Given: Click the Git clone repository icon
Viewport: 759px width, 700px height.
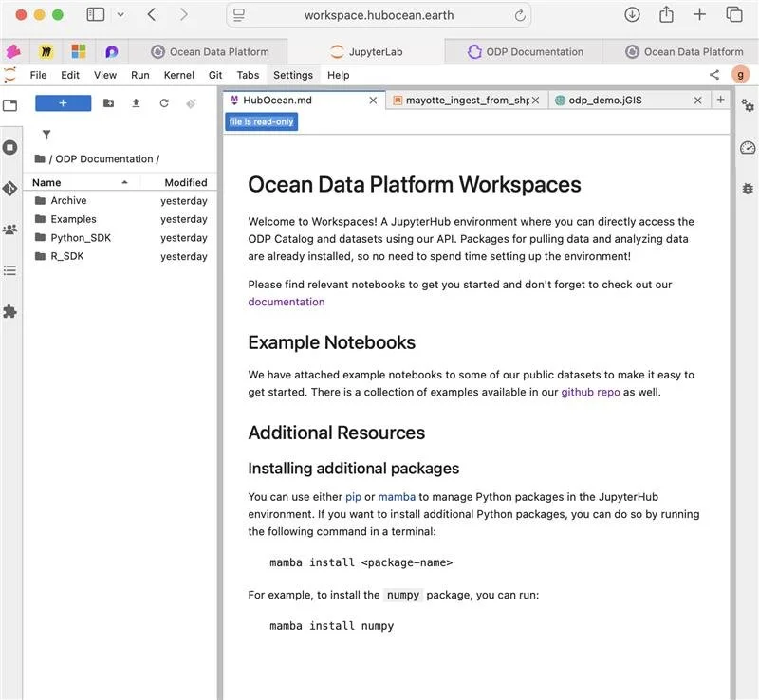Looking at the screenshot, I should [x=192, y=103].
